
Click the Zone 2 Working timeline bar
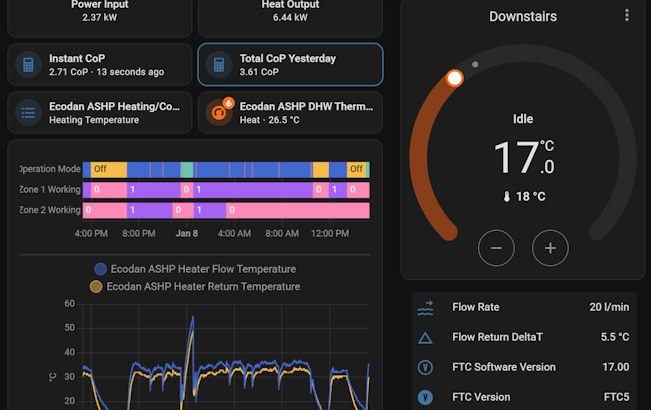226,210
